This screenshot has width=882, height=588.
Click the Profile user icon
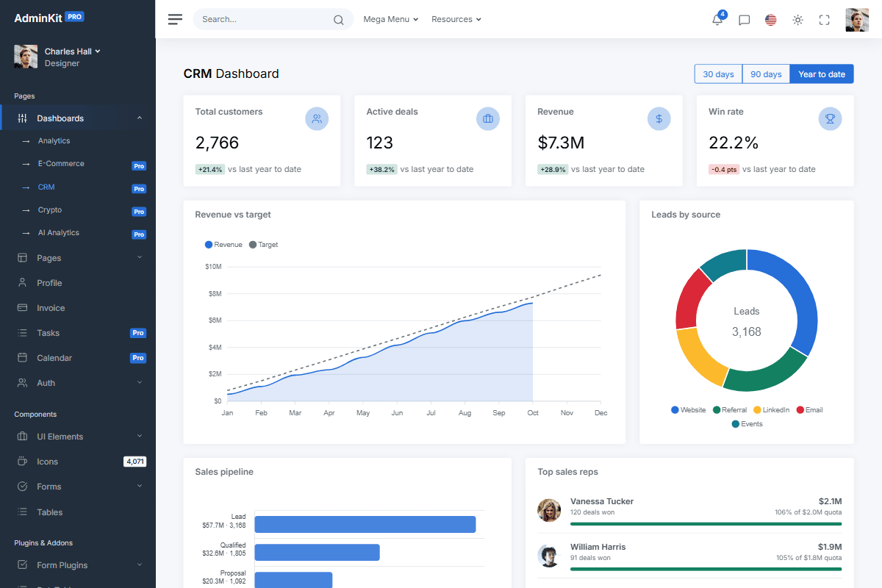pos(22,283)
